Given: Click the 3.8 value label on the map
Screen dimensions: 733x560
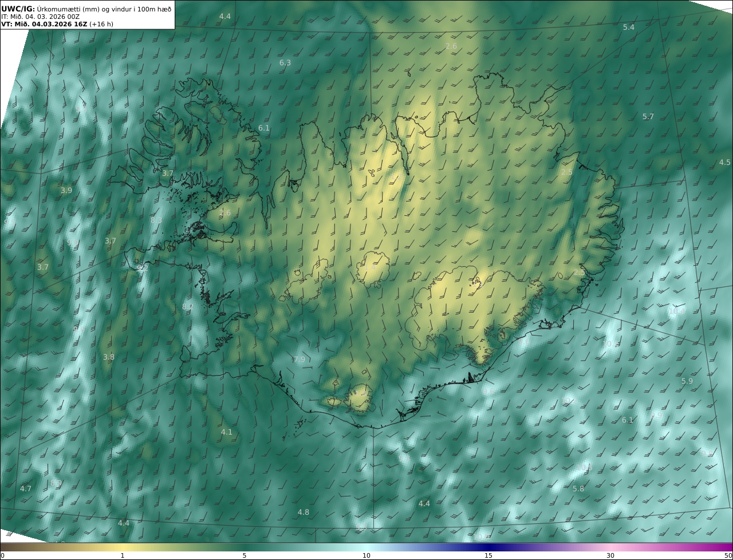Looking at the screenshot, I should (109, 357).
